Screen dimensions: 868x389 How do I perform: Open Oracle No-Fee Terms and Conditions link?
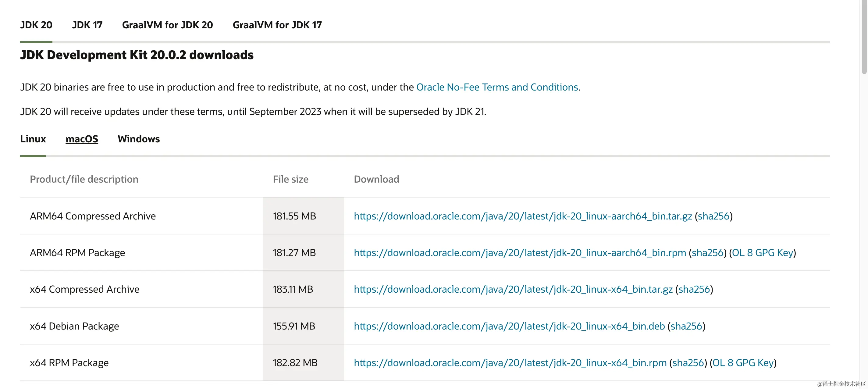(x=497, y=87)
